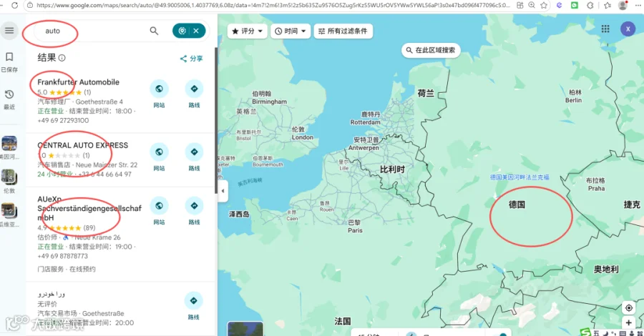Click the 德国美因河畔法兰克福 map label
Viewport: 644px width, 336px height.
(x=519, y=177)
